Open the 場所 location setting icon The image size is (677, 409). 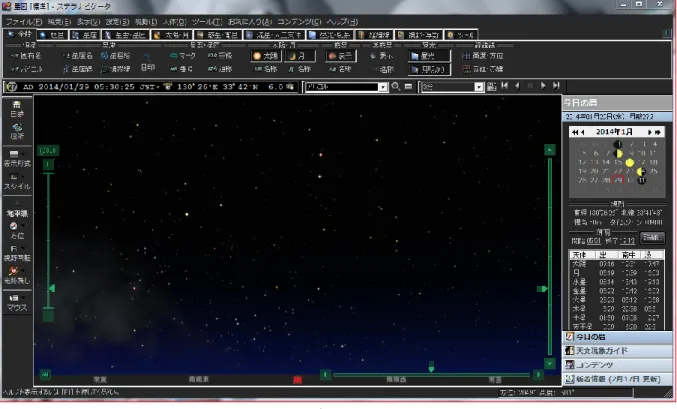tap(17, 131)
